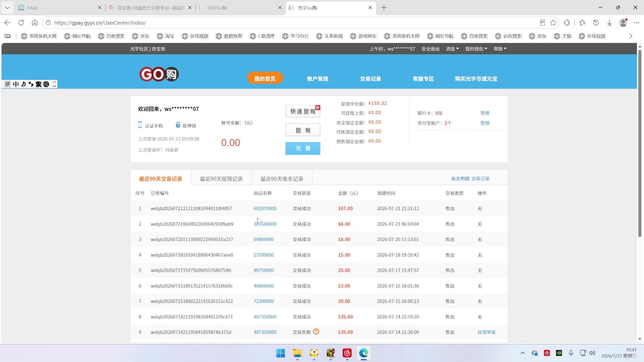644x362 pixels.
Task: Open NetEase Cloud Music taskbar icon
Action: click(347, 353)
